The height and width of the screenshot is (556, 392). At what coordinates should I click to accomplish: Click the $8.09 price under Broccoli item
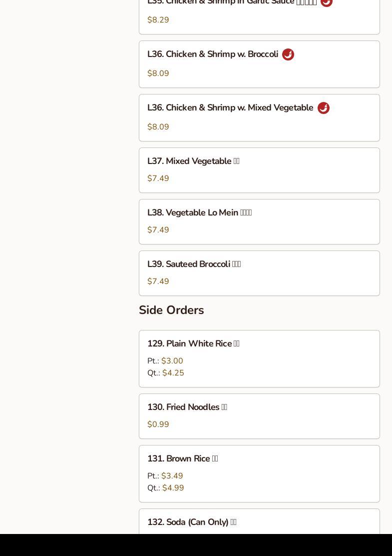click(158, 73)
